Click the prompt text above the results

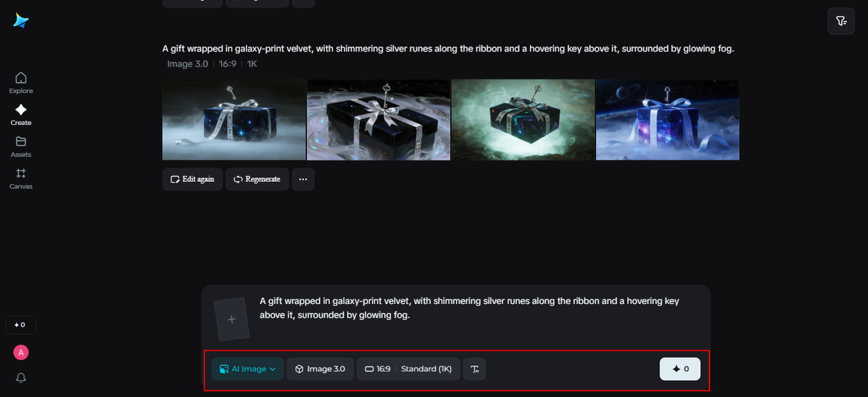448,49
